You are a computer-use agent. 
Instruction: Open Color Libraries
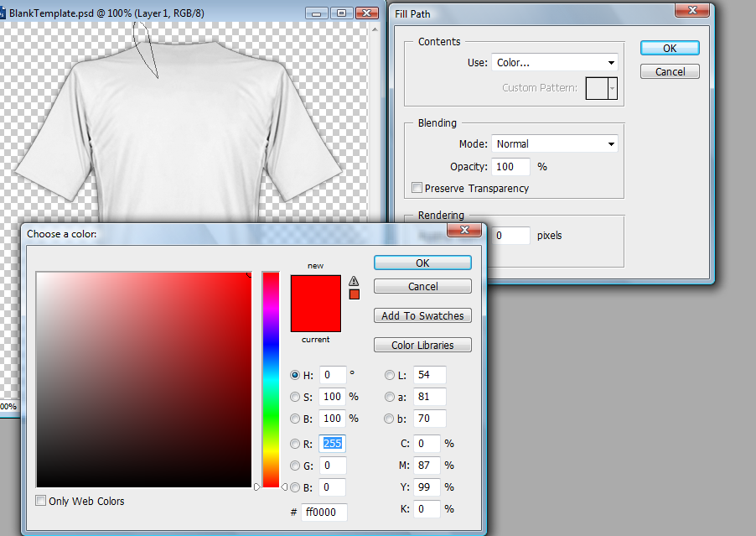pyautogui.click(x=422, y=345)
